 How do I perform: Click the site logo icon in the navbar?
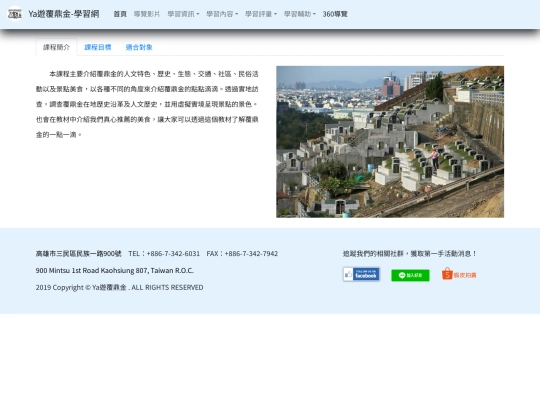point(15,14)
